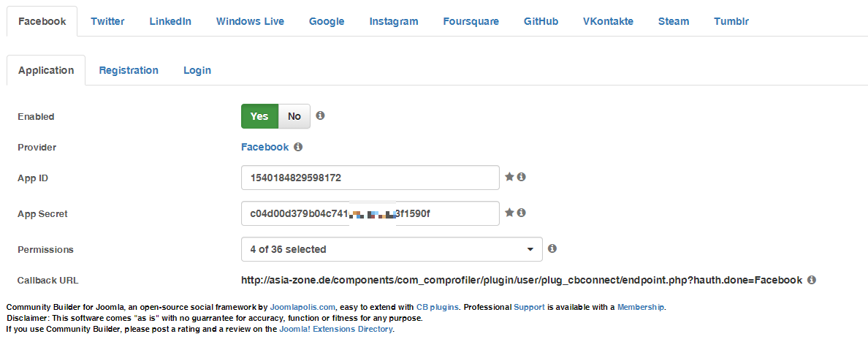The width and height of the screenshot is (868, 361).
Task: Set Enabled to No
Action: [x=294, y=116]
